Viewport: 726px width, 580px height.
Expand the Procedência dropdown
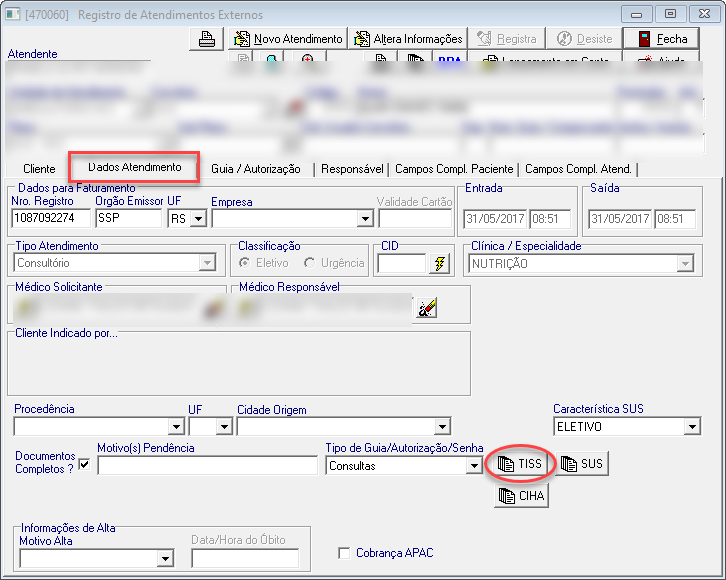coord(176,426)
